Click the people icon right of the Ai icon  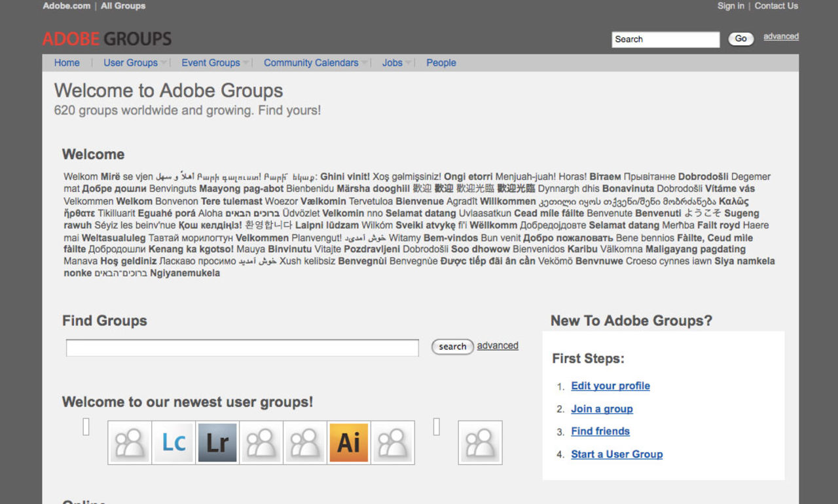click(x=393, y=442)
